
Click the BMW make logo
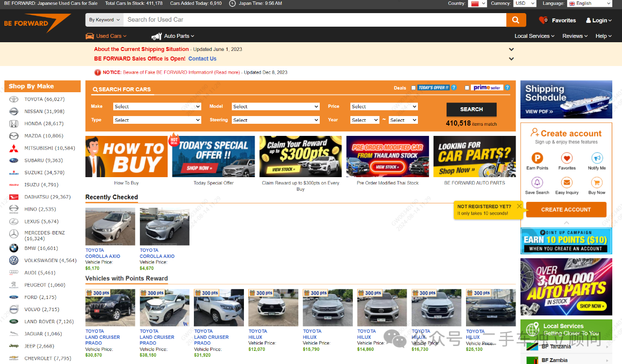click(x=14, y=248)
